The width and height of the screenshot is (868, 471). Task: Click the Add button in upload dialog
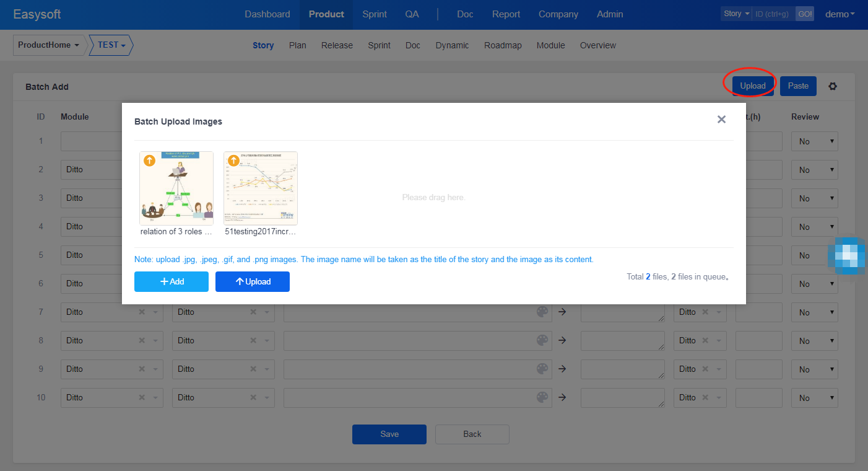coord(171,281)
